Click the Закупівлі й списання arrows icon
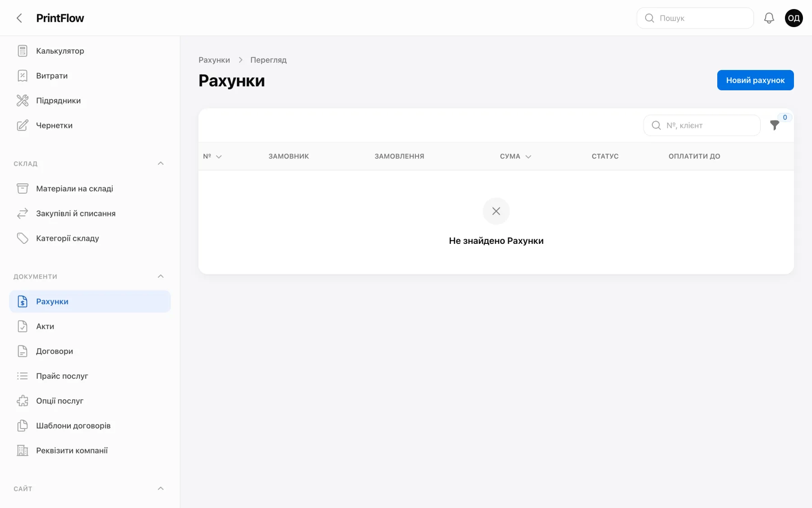812x508 pixels. click(x=23, y=214)
